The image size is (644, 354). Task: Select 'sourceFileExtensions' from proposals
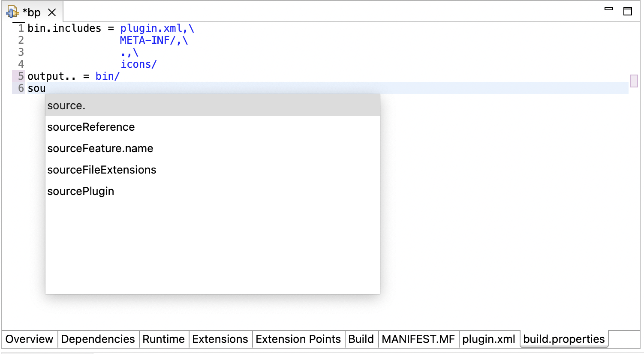click(213, 170)
